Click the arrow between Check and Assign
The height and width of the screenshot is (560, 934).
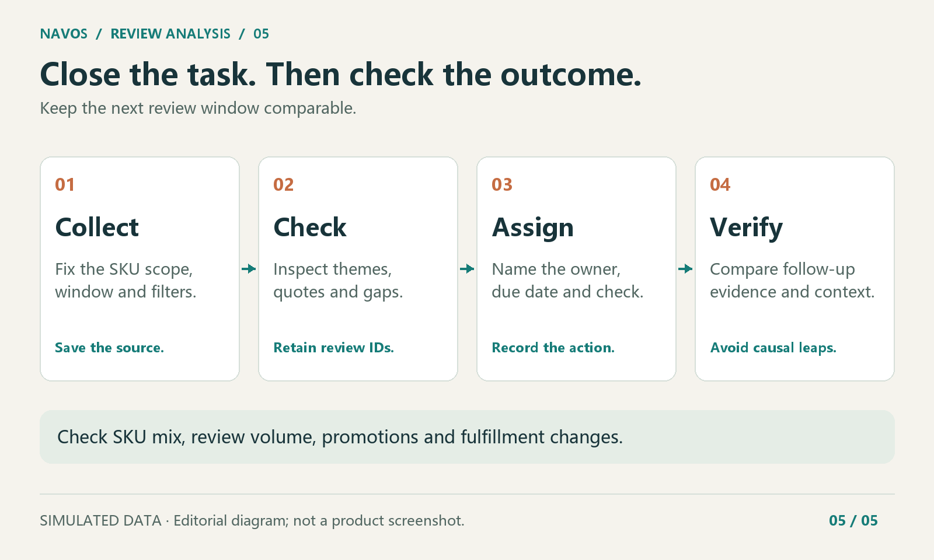467,269
